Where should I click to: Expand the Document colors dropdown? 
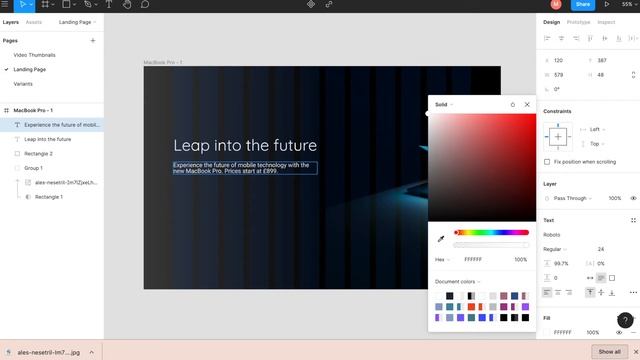458,282
